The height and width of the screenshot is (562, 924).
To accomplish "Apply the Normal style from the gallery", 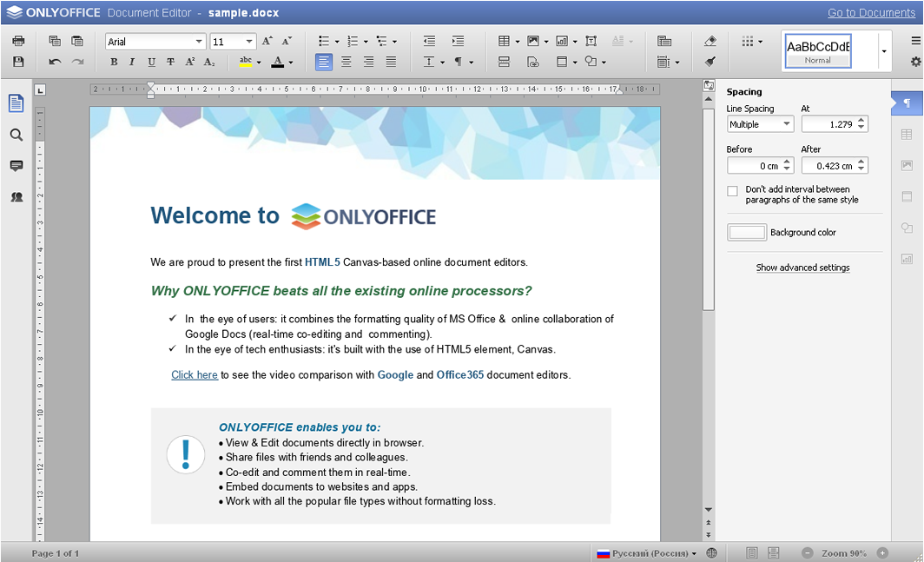I will (818, 50).
